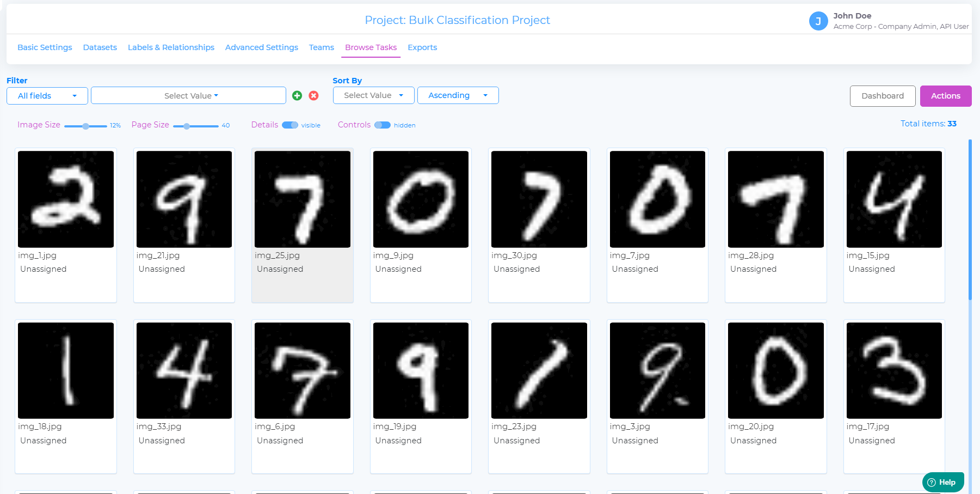Screen dimensions: 980x494
Task: Click the Help button
Action: click(943, 482)
